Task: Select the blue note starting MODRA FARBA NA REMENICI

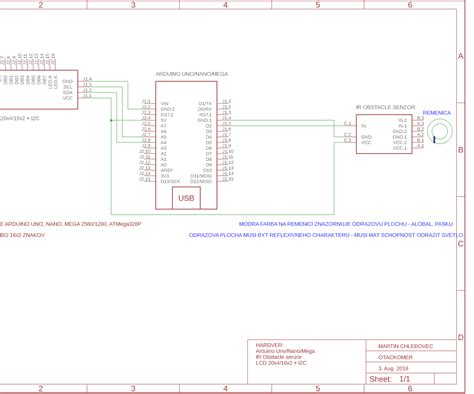Action: [x=346, y=224]
